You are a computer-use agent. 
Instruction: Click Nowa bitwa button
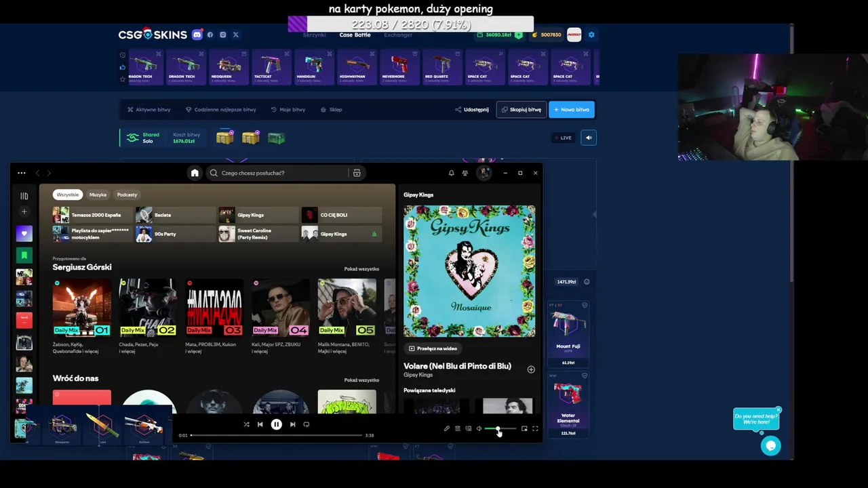572,109
